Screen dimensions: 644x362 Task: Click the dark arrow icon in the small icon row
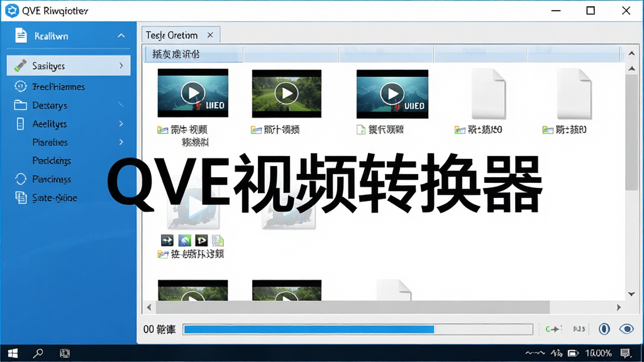(x=167, y=240)
